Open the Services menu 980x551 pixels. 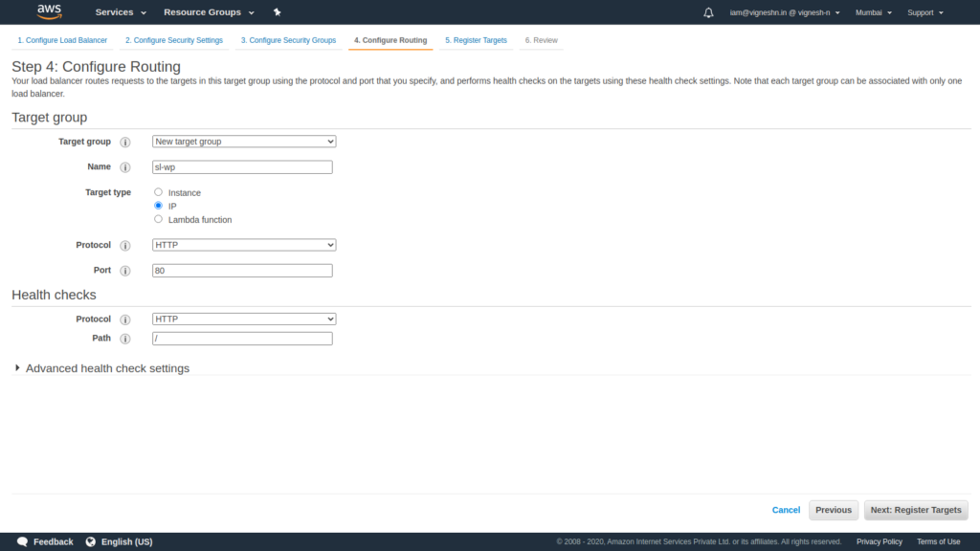point(121,11)
